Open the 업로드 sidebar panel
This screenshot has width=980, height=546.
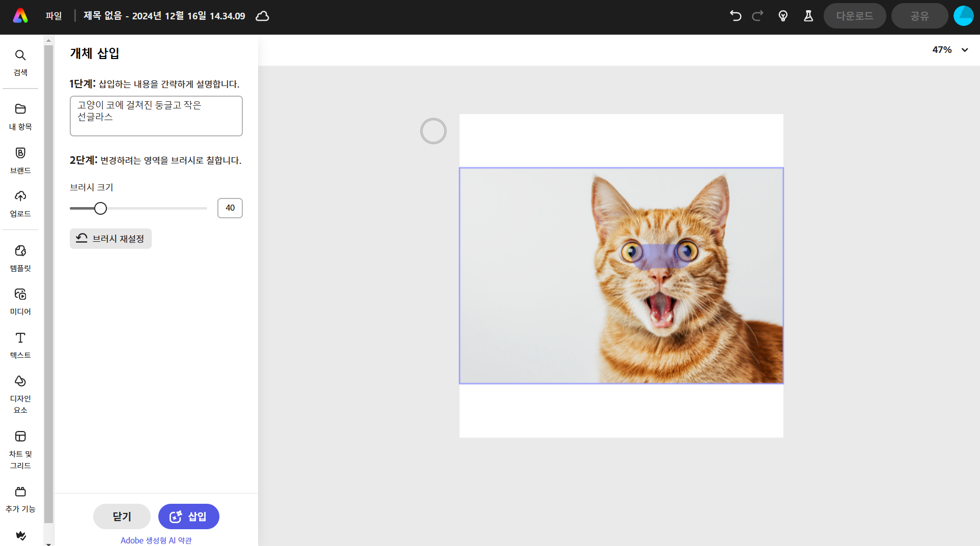(20, 204)
